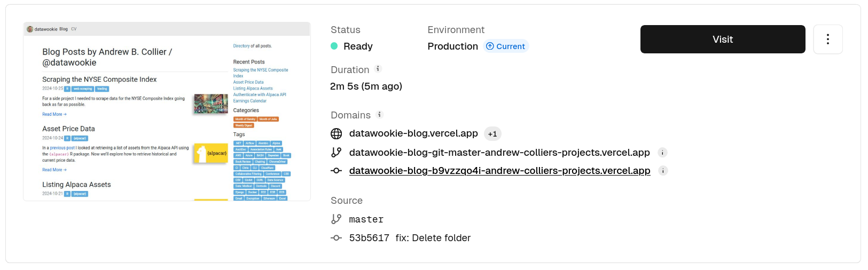Click the globe icon next to datawookie-blog.vercel.app
Image resolution: width=868 pixels, height=270 pixels.
click(336, 134)
